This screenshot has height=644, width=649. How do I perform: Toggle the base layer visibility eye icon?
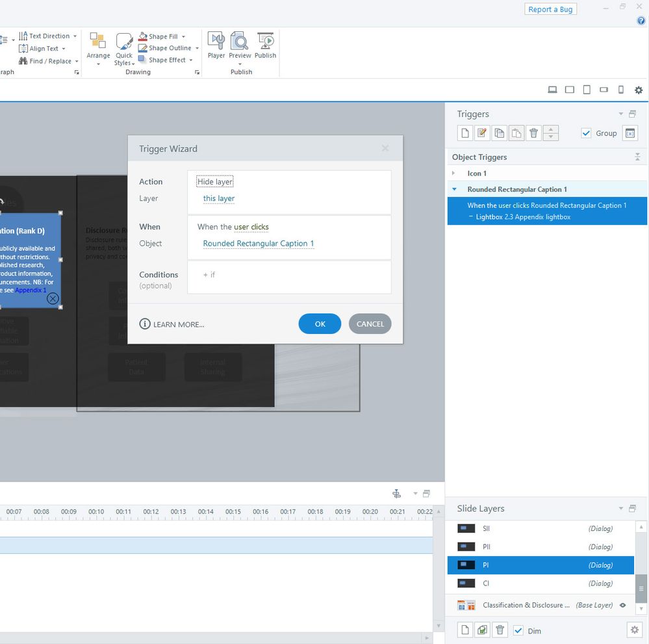pos(622,605)
